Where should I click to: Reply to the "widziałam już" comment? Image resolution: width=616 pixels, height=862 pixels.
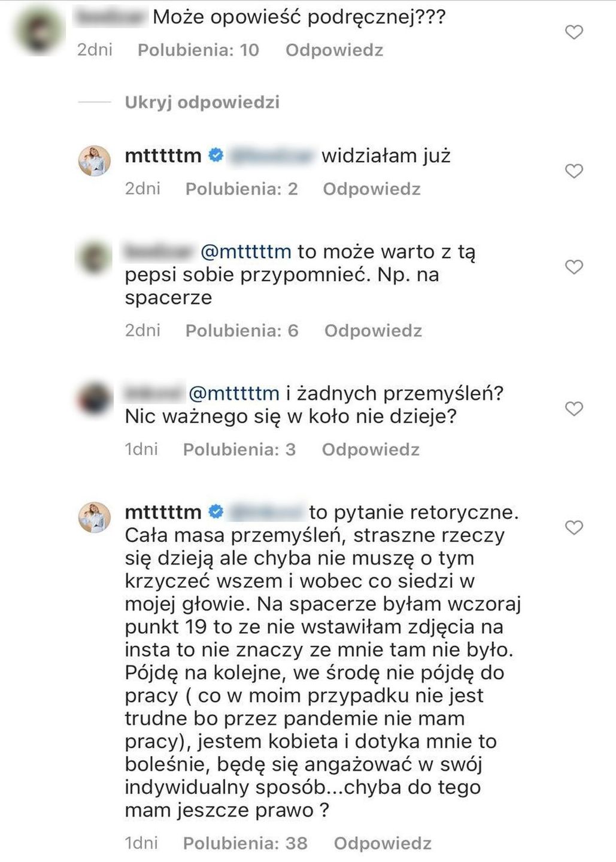tap(371, 189)
